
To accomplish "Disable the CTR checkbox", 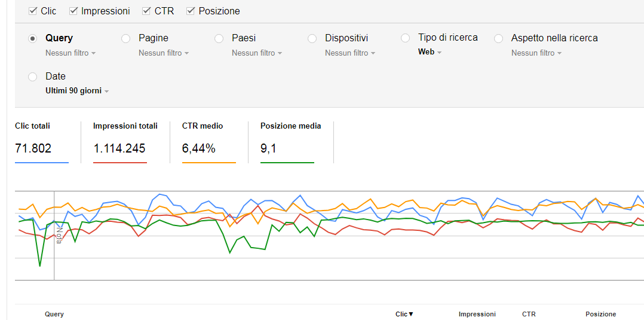I will click(146, 11).
